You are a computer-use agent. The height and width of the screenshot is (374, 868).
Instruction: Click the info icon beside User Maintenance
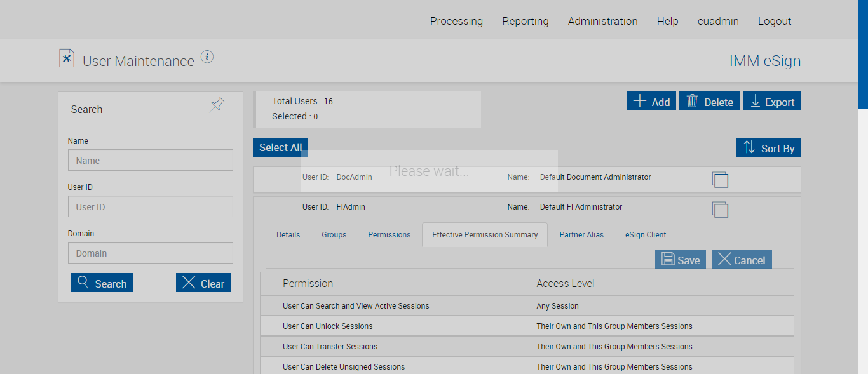click(x=207, y=57)
